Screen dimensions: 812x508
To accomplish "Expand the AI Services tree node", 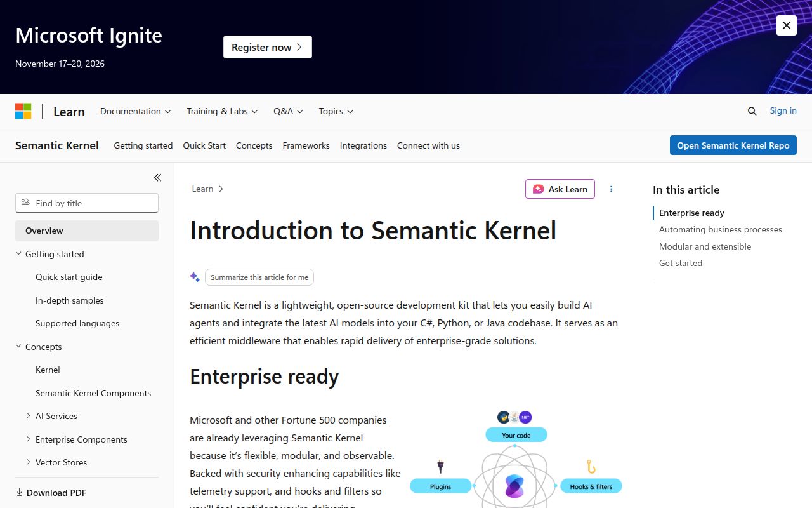I will pyautogui.click(x=29, y=415).
